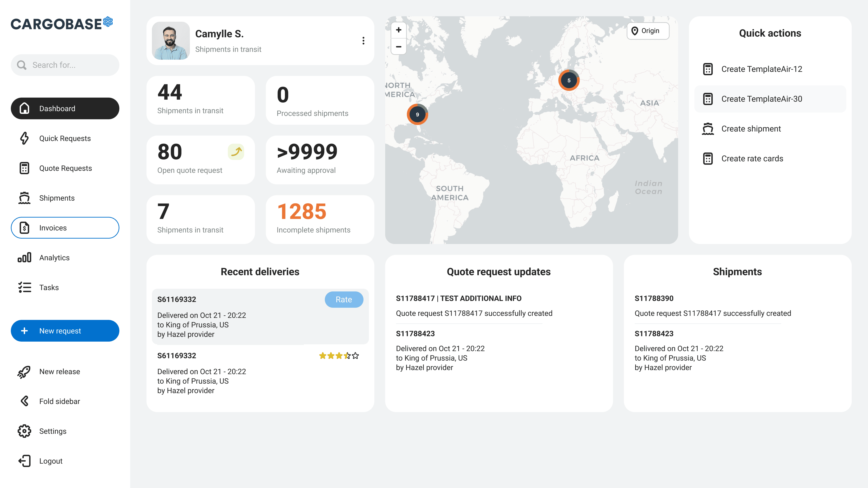Zoom in on the map with plus button
The width and height of the screenshot is (868, 488).
tap(399, 30)
